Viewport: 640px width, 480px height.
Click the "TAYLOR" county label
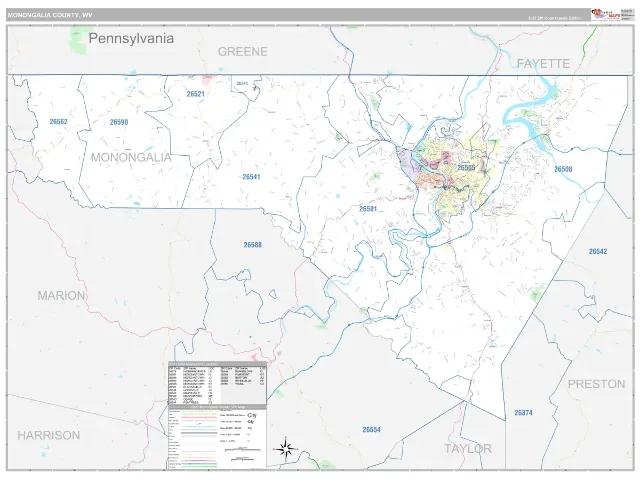[x=468, y=449]
